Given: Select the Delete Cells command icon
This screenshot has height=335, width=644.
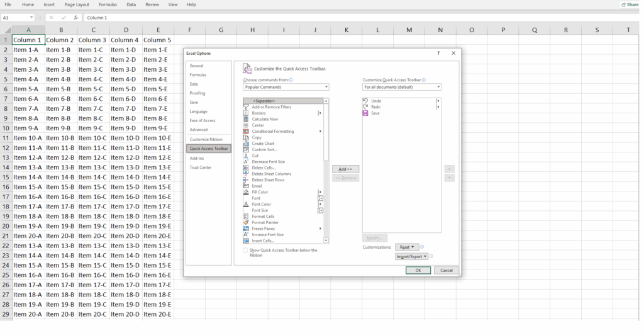Looking at the screenshot, I should click(x=246, y=167).
